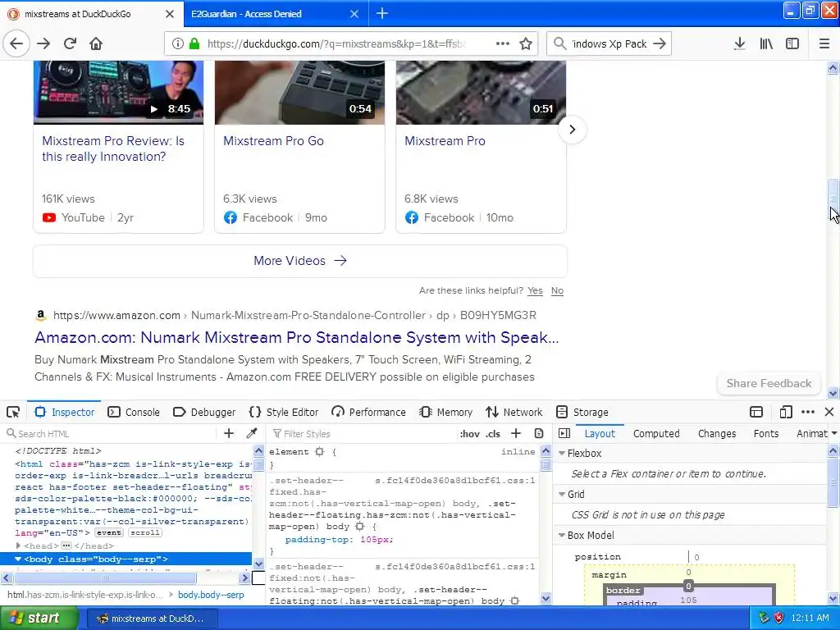Close the mixstreams at DuckDuckGo tab

pos(170,14)
